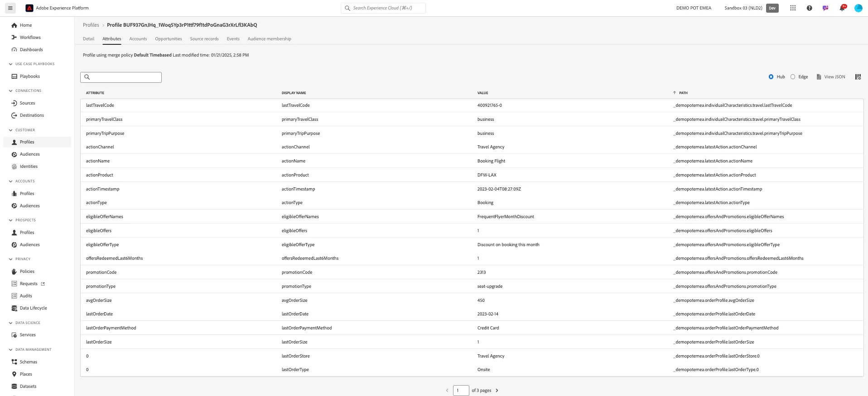Screen dimensions: 868x396
Task: Select the Hub radio button
Action: click(771, 77)
